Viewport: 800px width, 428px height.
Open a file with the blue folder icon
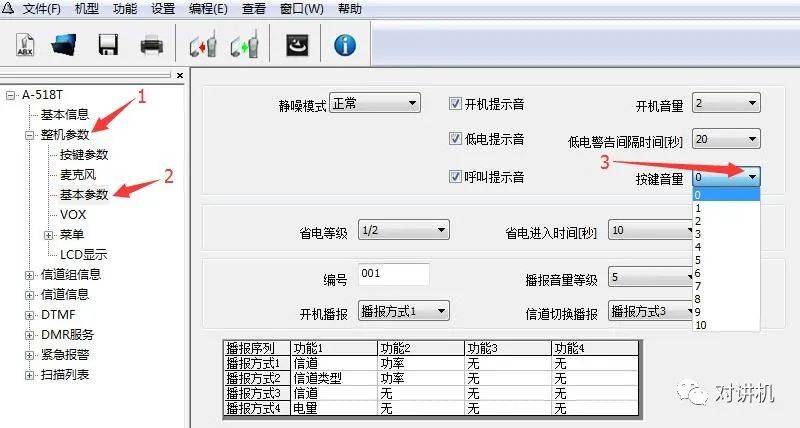[66, 45]
